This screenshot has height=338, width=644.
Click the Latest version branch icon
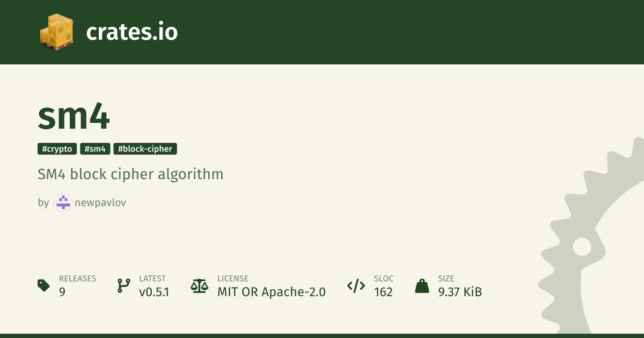(x=124, y=285)
